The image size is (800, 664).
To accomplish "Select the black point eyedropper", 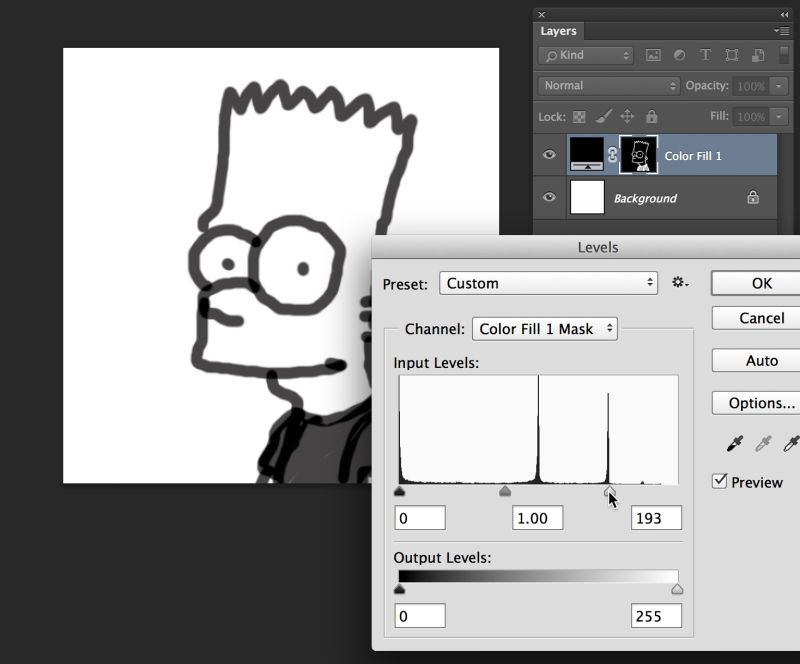I will (x=735, y=444).
